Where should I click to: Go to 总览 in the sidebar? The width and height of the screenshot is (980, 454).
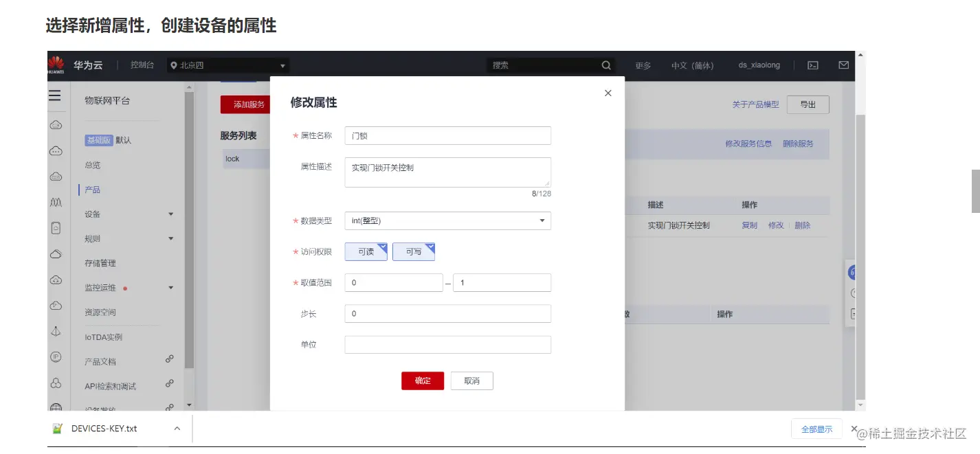coord(93,165)
